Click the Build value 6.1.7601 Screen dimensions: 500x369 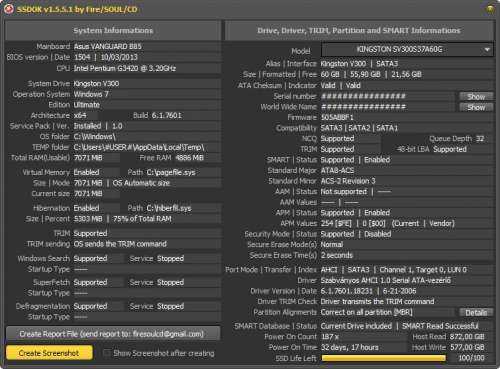pyautogui.click(x=167, y=115)
